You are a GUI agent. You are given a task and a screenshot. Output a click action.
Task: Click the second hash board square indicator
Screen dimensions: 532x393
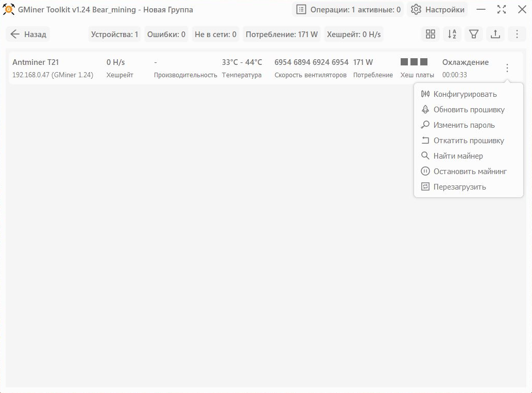[x=414, y=62]
